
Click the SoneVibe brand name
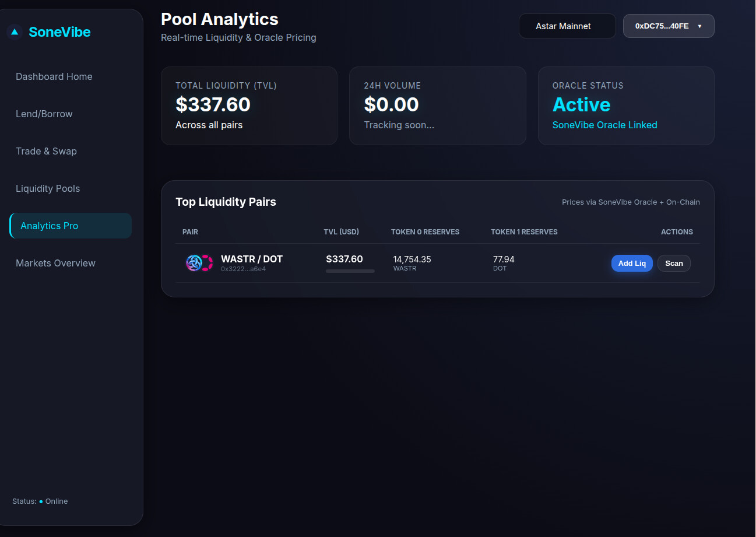pos(59,32)
